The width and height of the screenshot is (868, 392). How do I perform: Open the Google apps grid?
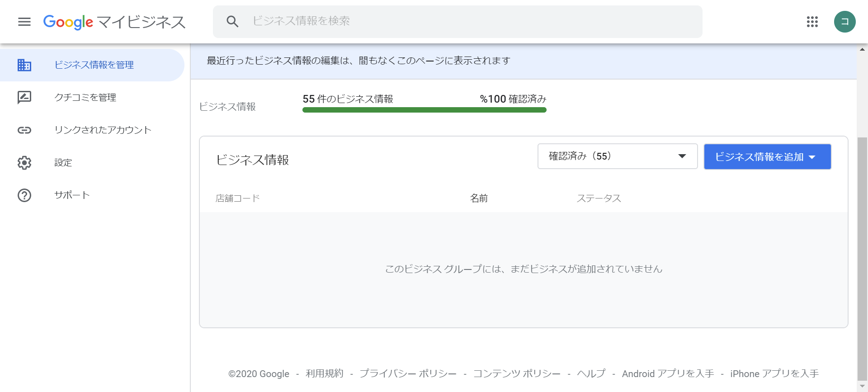click(812, 22)
